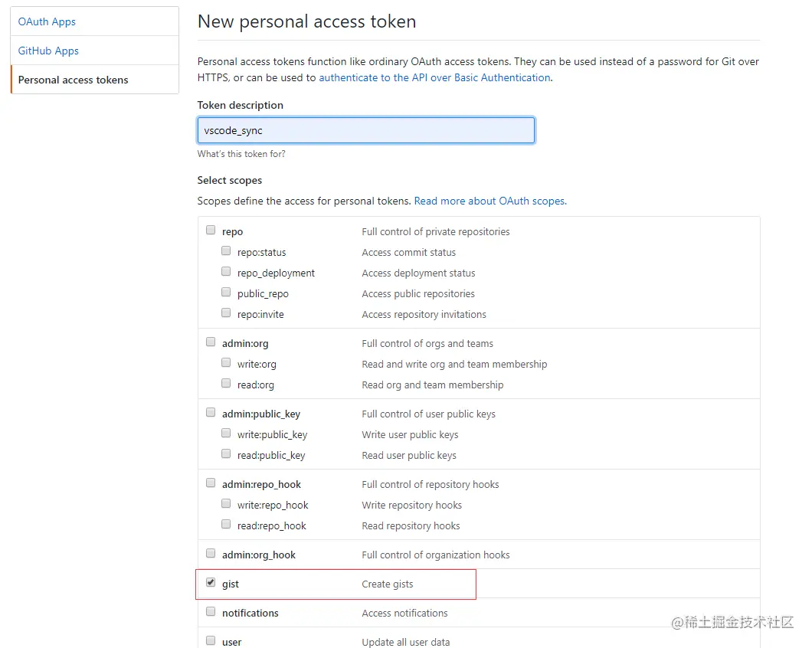Screen dimensions: 812x648
Task: Tick the write:org scope
Action: [226, 362]
